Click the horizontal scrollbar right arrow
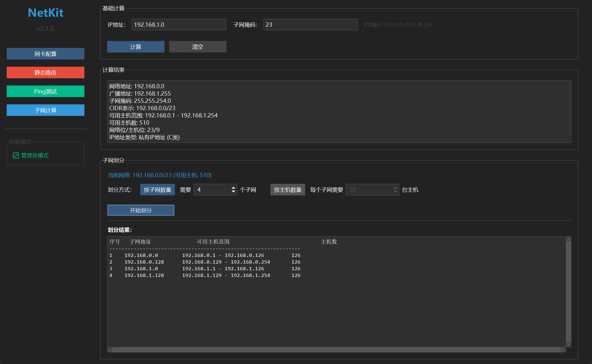This screenshot has width=592, height=364. [564, 350]
